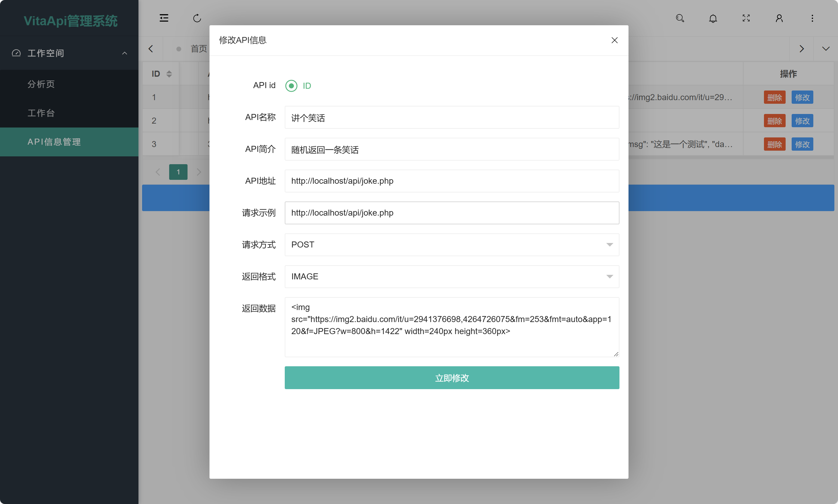
Task: Open the user profile icon
Action: [779, 18]
